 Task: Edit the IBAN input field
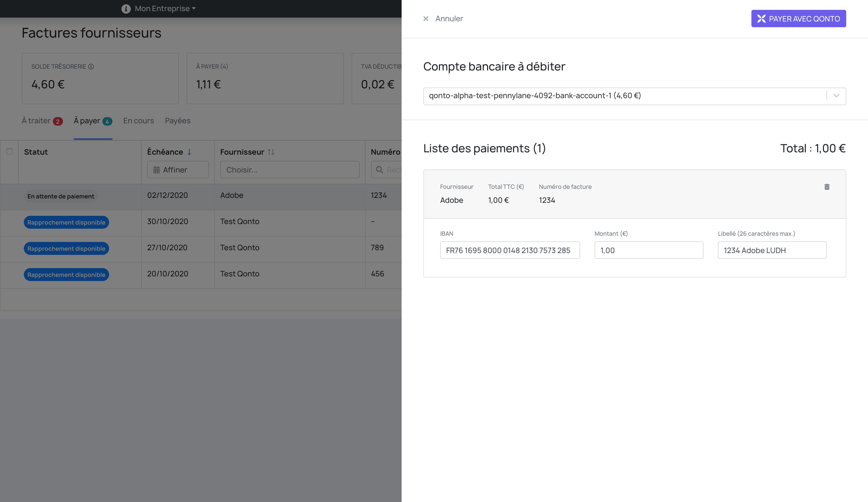click(x=510, y=250)
